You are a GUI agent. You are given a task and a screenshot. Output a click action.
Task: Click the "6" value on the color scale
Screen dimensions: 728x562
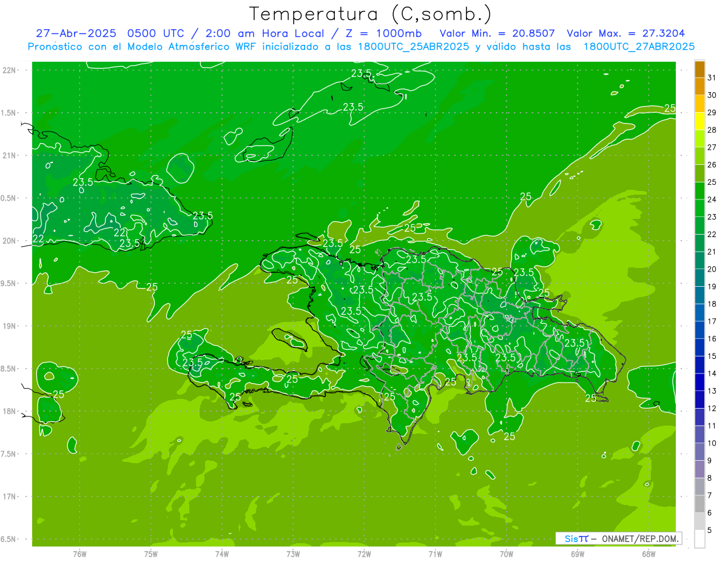click(x=710, y=513)
